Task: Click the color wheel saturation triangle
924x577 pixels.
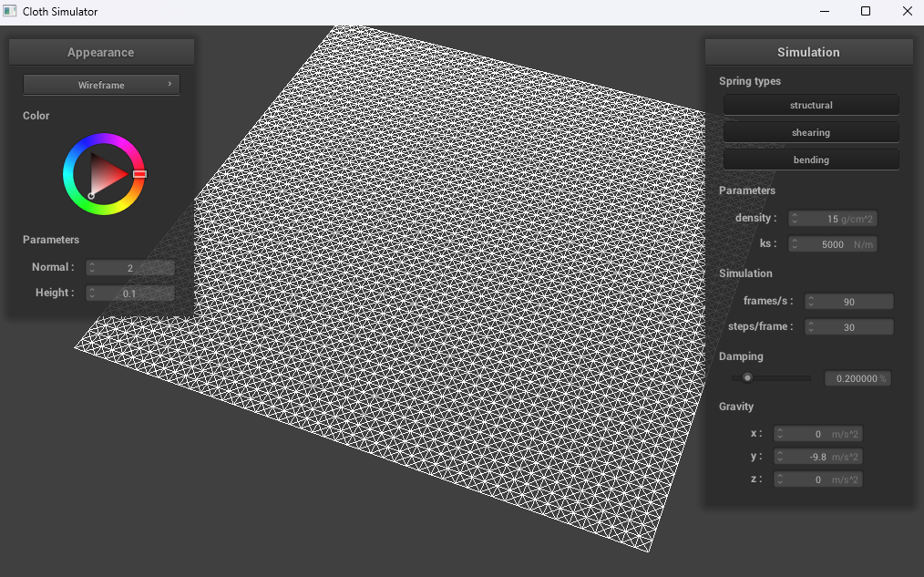Action: tap(108, 173)
